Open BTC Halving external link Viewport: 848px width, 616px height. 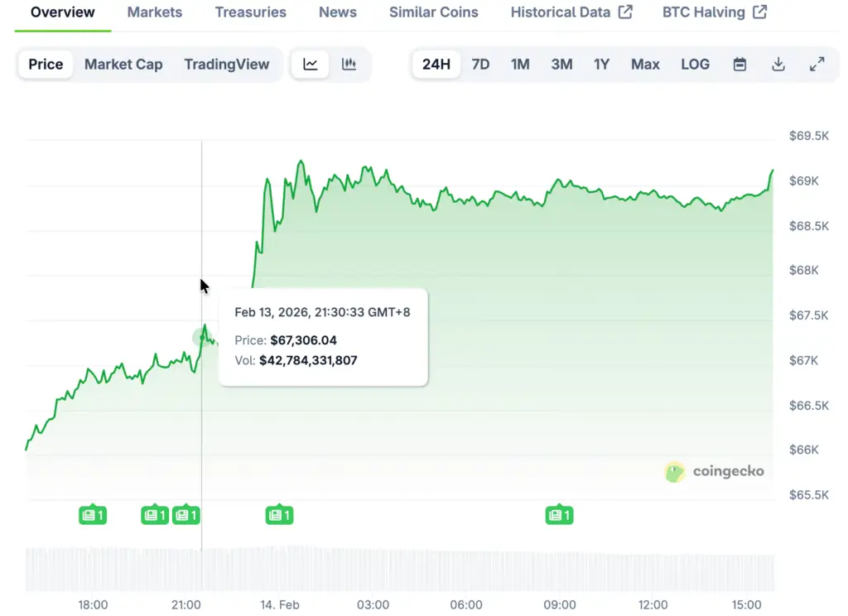click(x=715, y=12)
